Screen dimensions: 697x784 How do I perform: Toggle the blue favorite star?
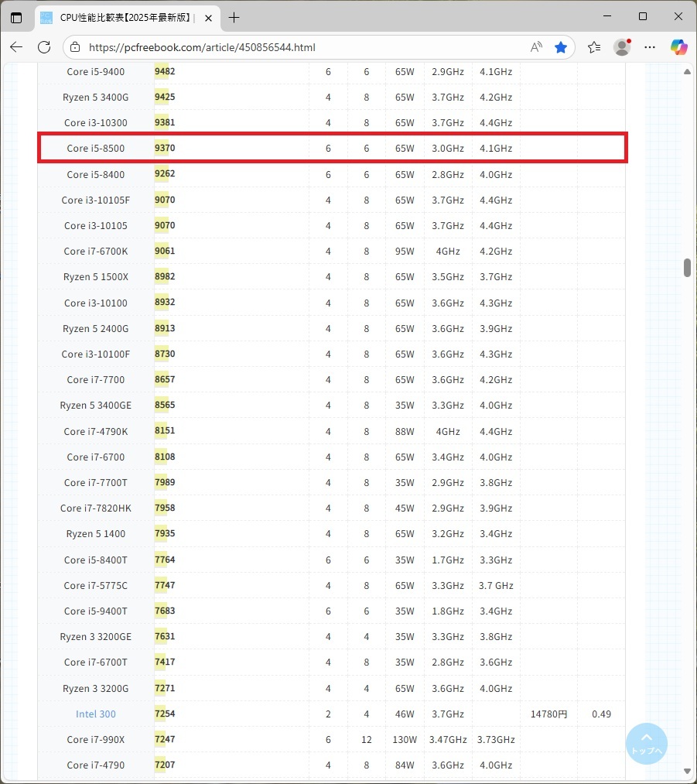[x=561, y=47]
